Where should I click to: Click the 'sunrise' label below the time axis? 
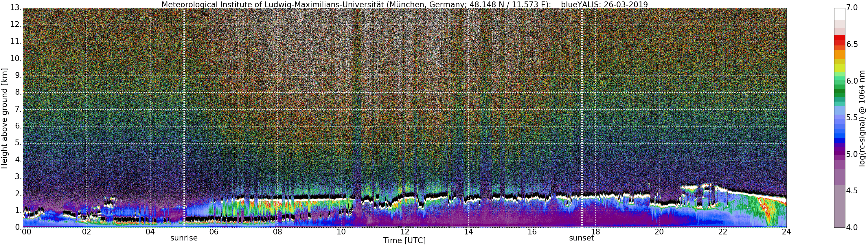point(184,238)
